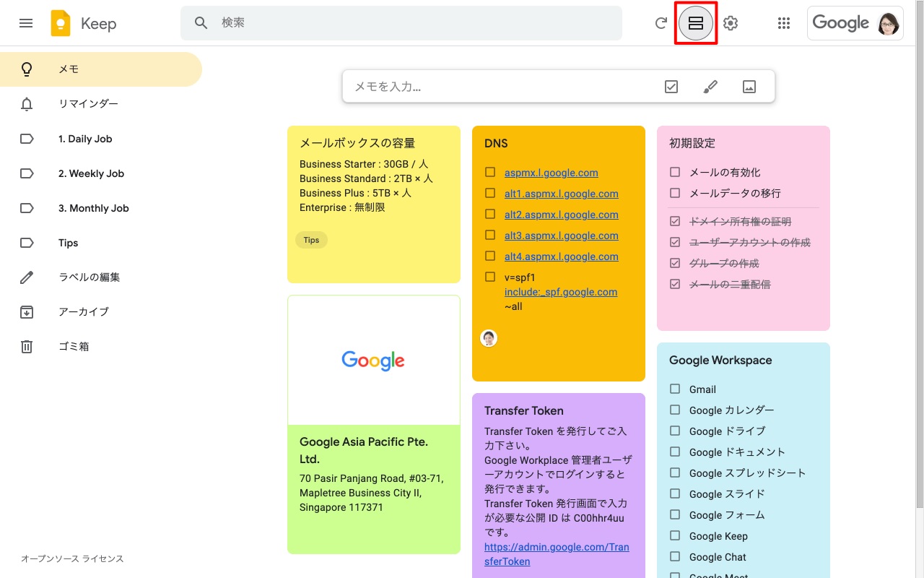Open the alt2.aspmx.l.google.com link

(562, 215)
